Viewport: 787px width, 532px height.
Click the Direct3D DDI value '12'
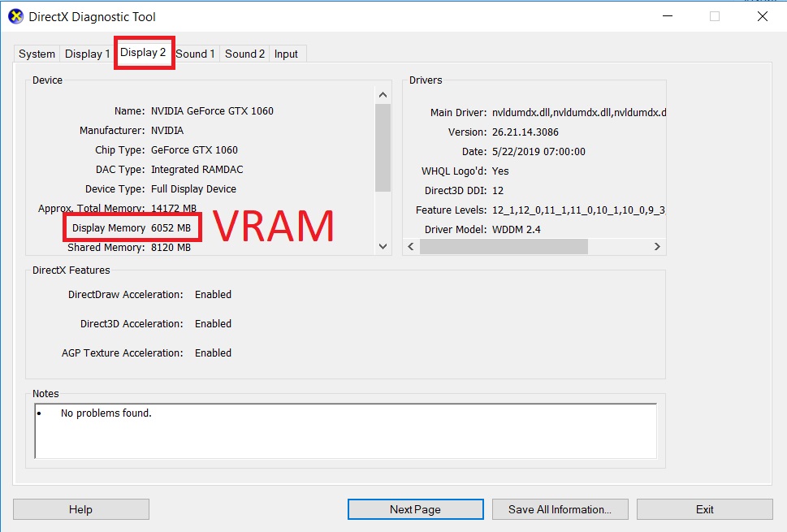point(497,191)
